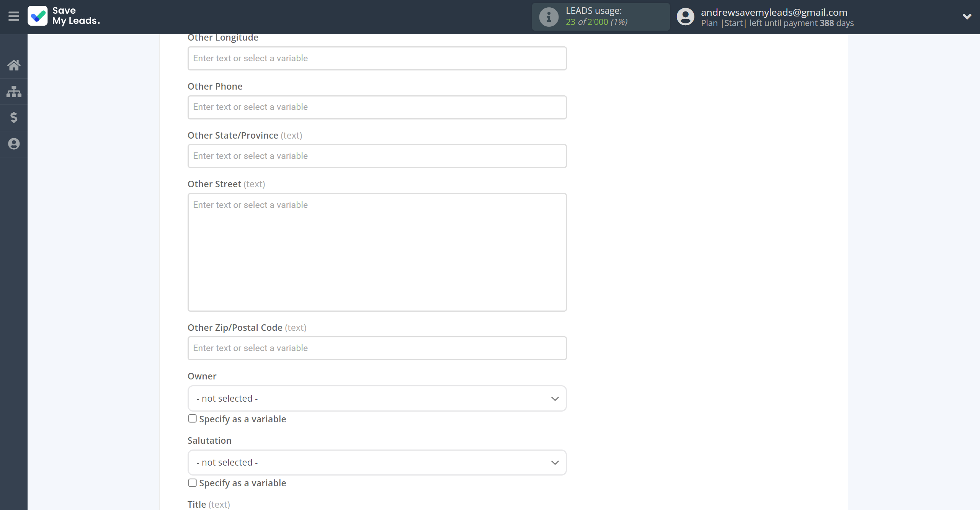Focus the Other State/Province input
The width and height of the screenshot is (980, 510).
click(377, 156)
